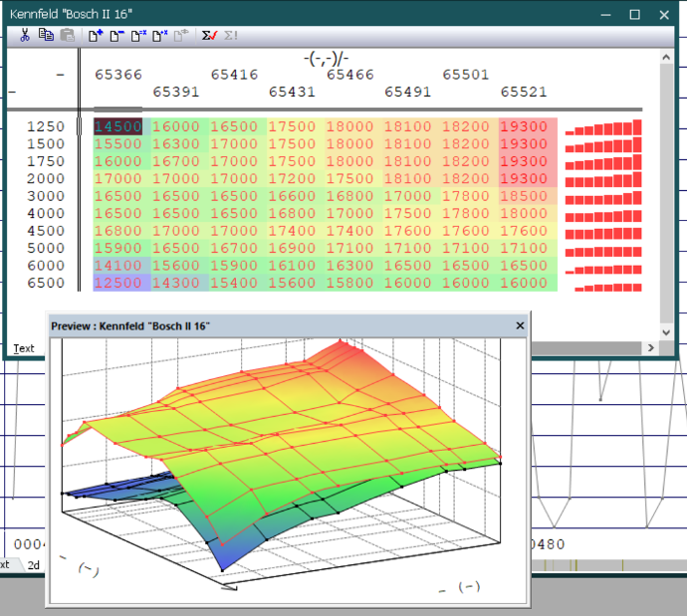
Task: Click column header 65491
Action: [x=408, y=92]
